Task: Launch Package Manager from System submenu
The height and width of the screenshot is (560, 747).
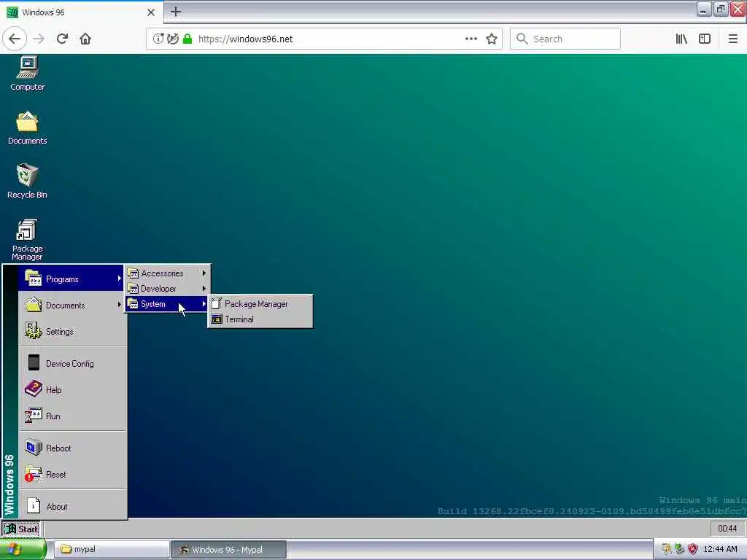Action: click(260, 304)
